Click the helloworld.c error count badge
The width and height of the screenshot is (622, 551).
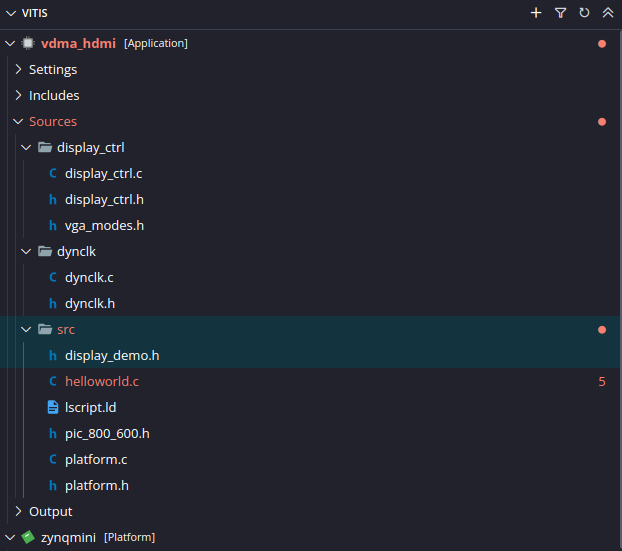click(x=602, y=382)
